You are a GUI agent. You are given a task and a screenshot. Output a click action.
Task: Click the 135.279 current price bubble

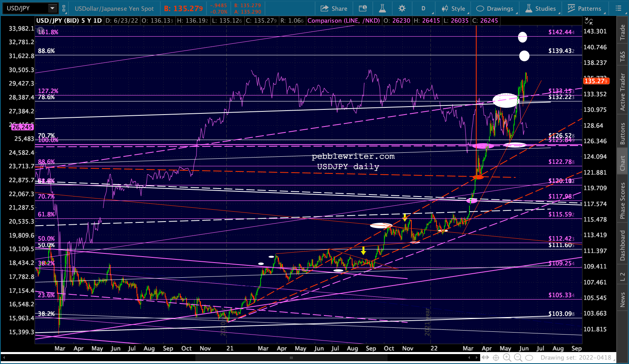596,81
